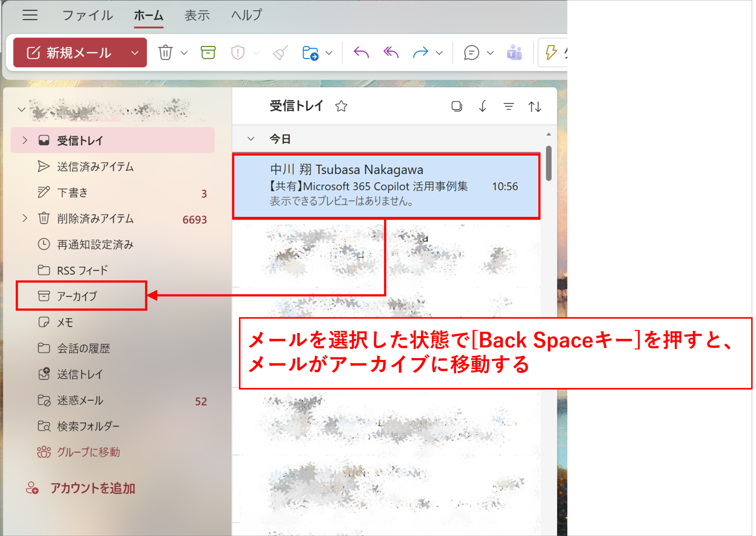The height and width of the screenshot is (536, 756).
Task: Share the email to Teams
Action: tap(514, 53)
